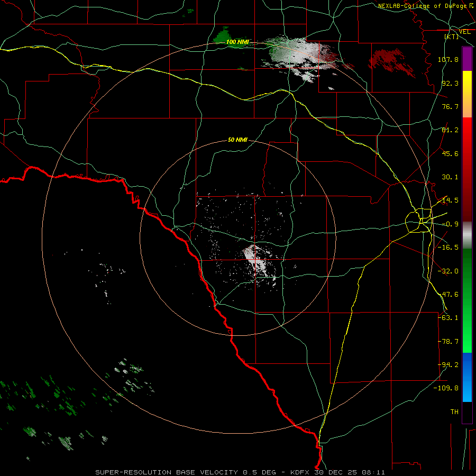Image resolution: width=476 pixels, height=476 pixels.
Task: Pick the green segment of the color bar
Action: coord(467,300)
